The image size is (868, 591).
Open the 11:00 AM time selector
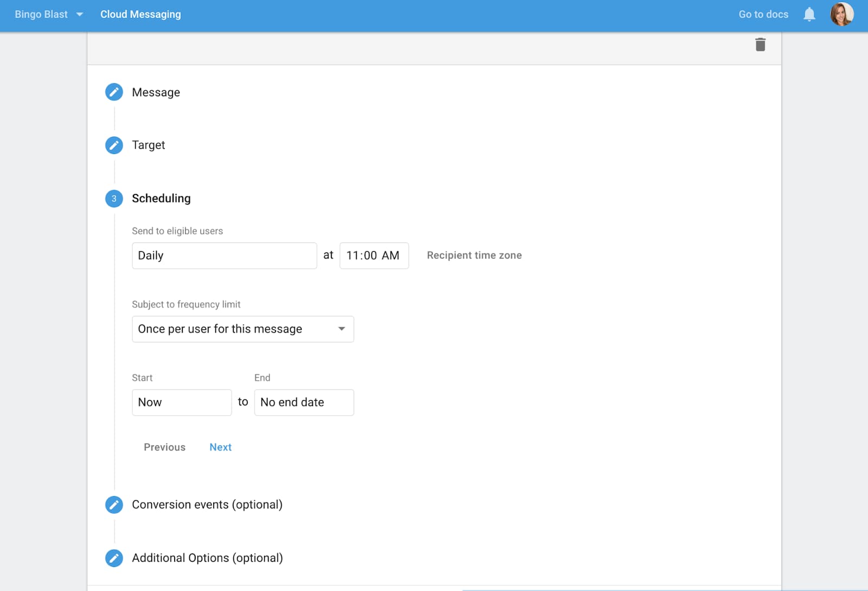tap(374, 256)
